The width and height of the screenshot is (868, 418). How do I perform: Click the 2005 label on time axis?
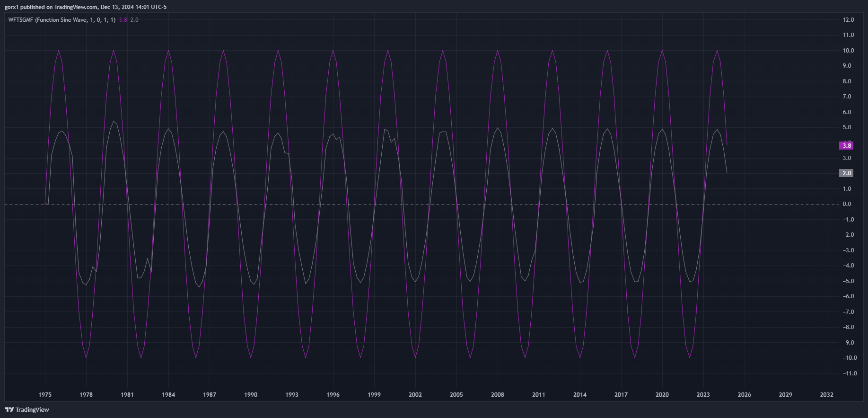(x=456, y=395)
